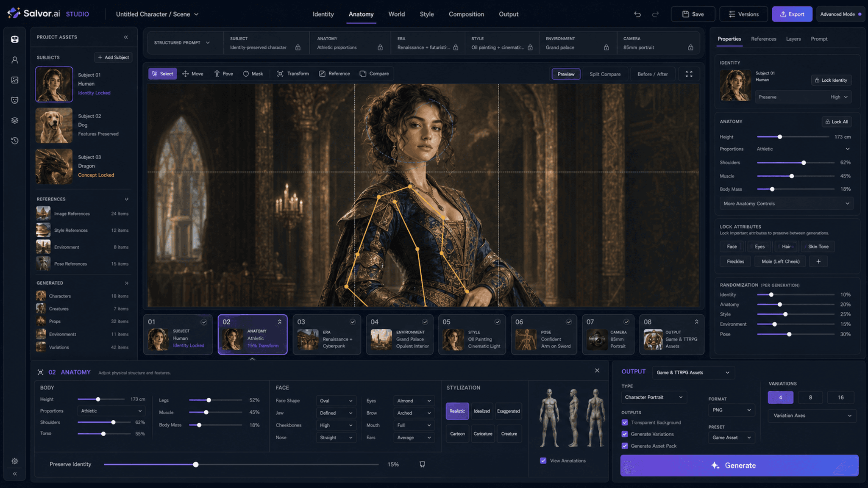
Task: Toggle lock on Subject prompt field
Action: coord(298,47)
